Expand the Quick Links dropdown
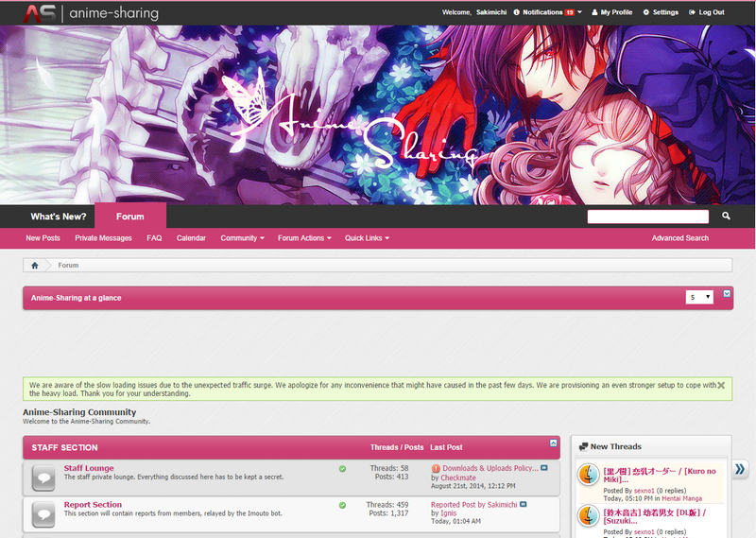 click(367, 238)
